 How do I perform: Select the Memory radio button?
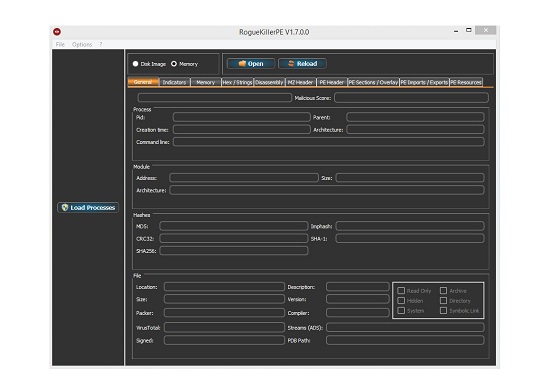[x=174, y=64]
